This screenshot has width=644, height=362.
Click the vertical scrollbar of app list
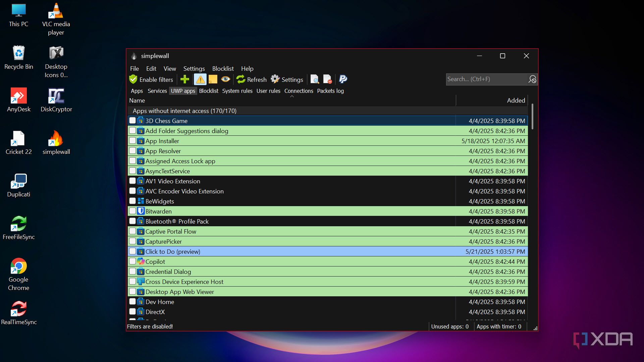tap(532, 116)
